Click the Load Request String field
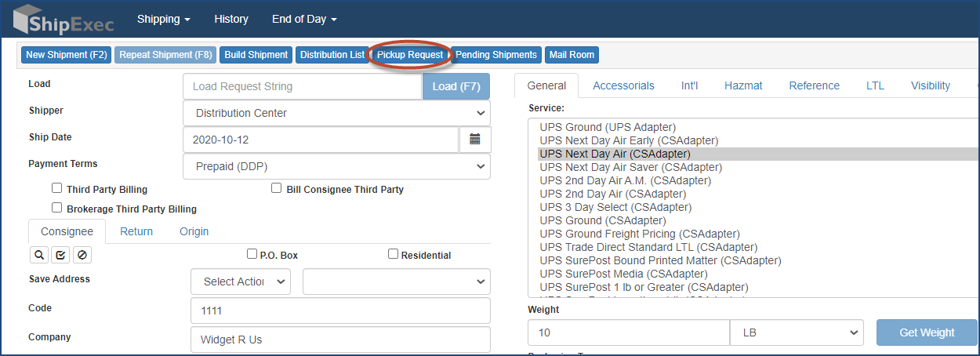The image size is (980, 356). 302,86
